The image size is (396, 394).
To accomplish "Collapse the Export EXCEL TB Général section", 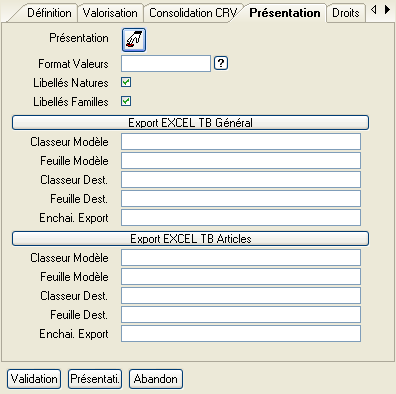I will pyautogui.click(x=190, y=123).
